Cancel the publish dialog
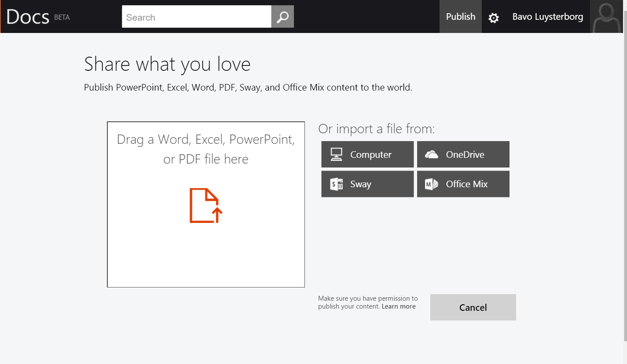Image resolution: width=627 pixels, height=364 pixels. point(473,307)
